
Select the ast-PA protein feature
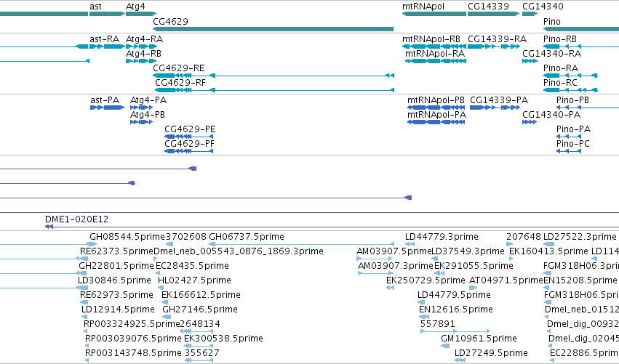[x=108, y=108]
